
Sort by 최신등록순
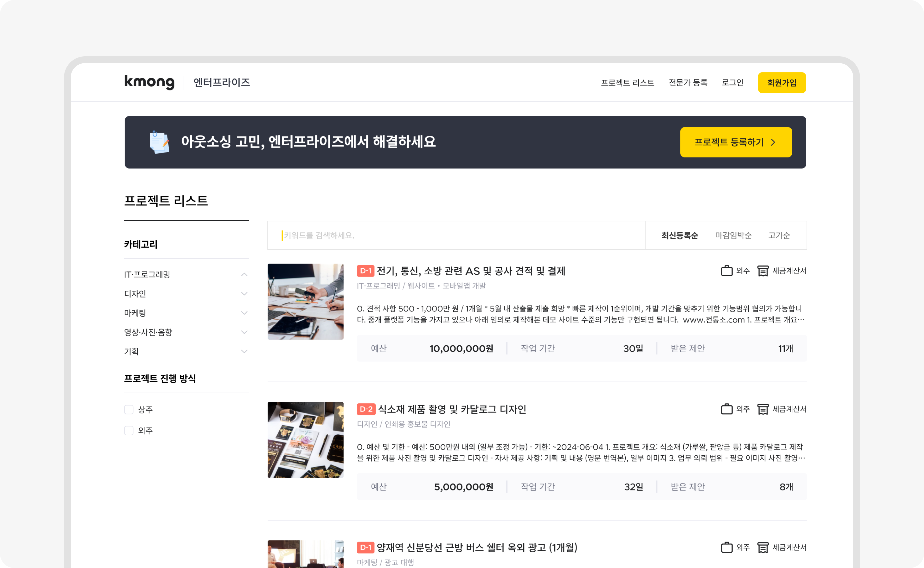[x=680, y=236]
